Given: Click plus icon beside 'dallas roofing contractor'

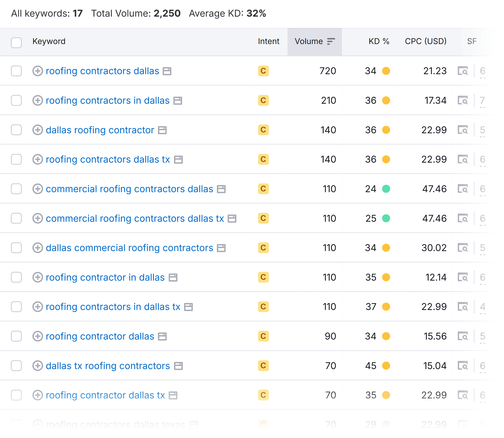Looking at the screenshot, I should [x=38, y=130].
